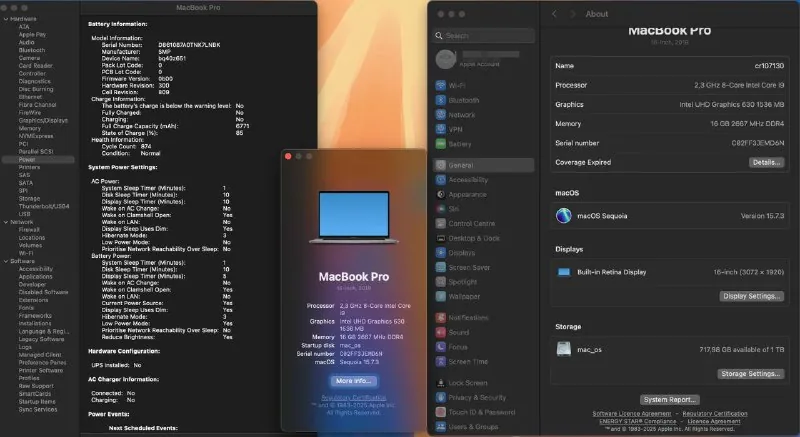
Task: Open Privacy & Security icon in sidebar
Action: (x=441, y=397)
